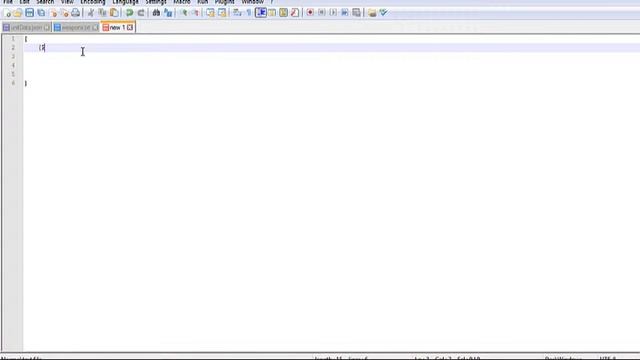Print the document using the printer icon

(76, 13)
